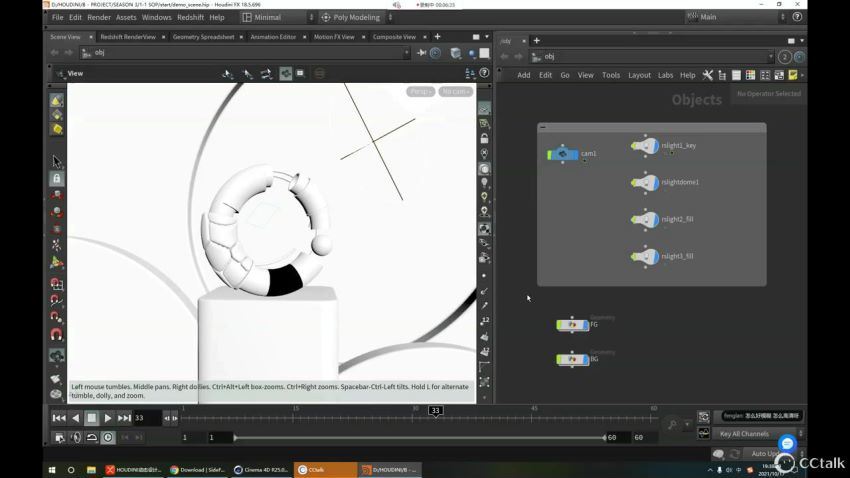Click the pin pane icon in scene view
Screen dimensions: 850x478
tap(421, 53)
